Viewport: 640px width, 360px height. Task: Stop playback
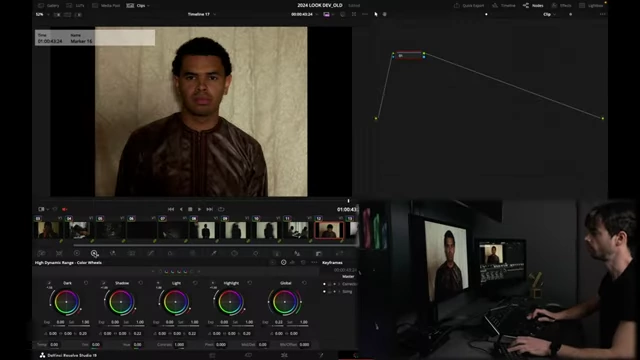tap(190, 209)
